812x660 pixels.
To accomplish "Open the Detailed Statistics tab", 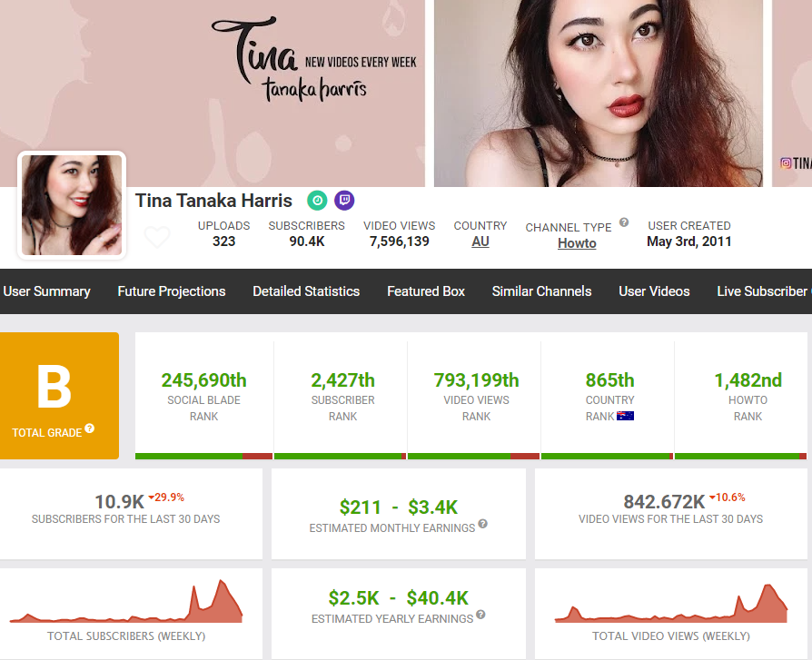I will (x=306, y=291).
